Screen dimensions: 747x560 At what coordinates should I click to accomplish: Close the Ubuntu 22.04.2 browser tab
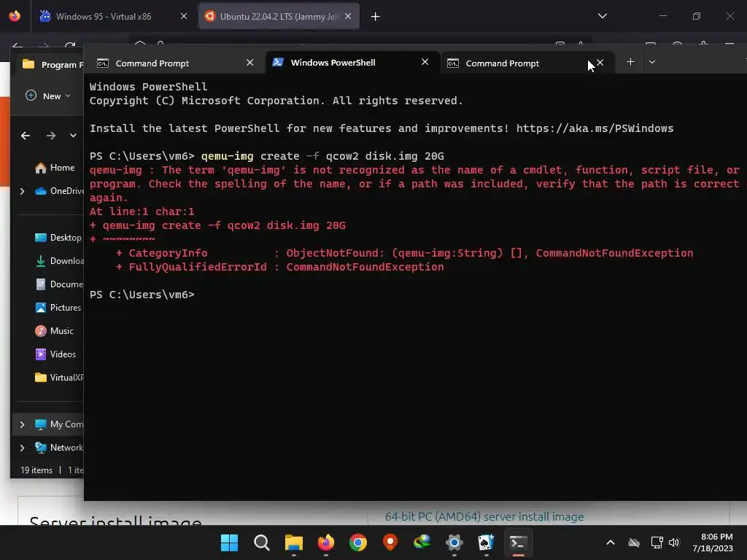pos(348,16)
